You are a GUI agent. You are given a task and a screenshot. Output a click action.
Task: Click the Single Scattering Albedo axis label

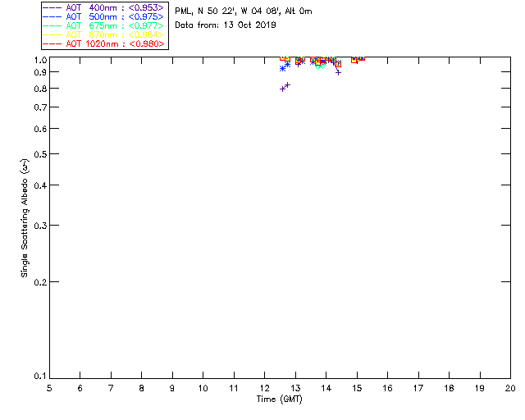point(25,218)
